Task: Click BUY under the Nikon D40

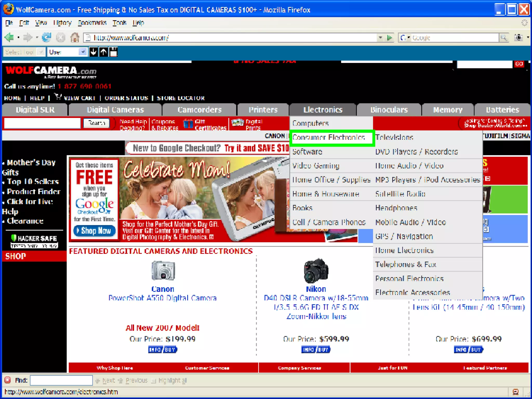Action: point(323,350)
